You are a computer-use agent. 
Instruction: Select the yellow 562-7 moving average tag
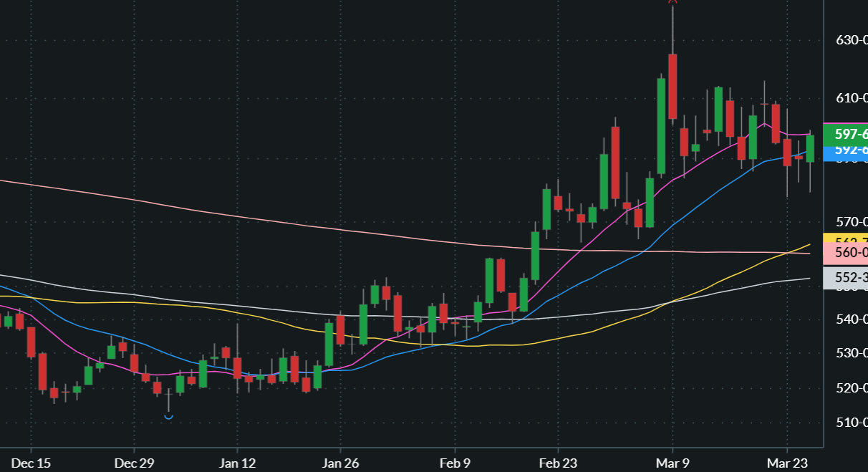point(847,238)
